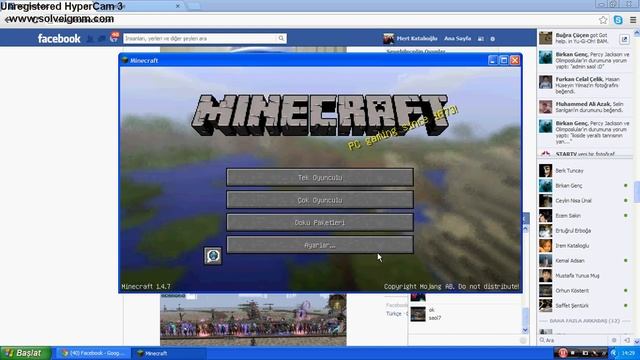Open chat with Orhun Köstent
This screenshot has width=640, height=360.
tap(585, 291)
